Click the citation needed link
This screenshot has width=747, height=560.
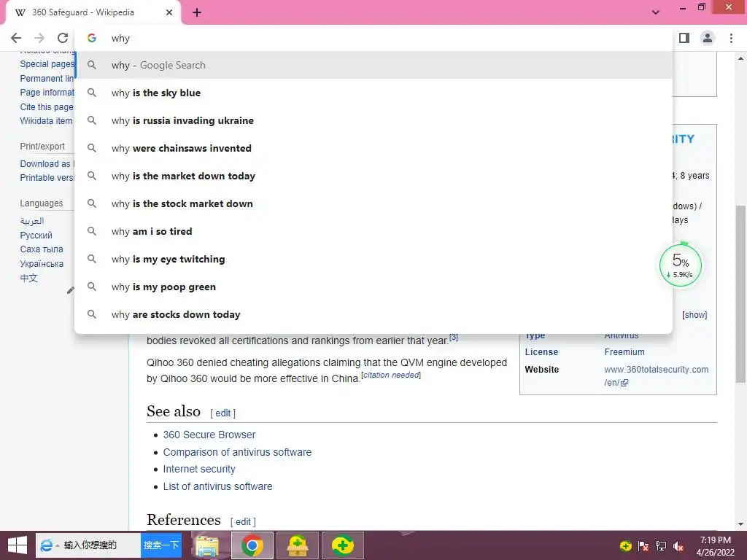coord(391,375)
